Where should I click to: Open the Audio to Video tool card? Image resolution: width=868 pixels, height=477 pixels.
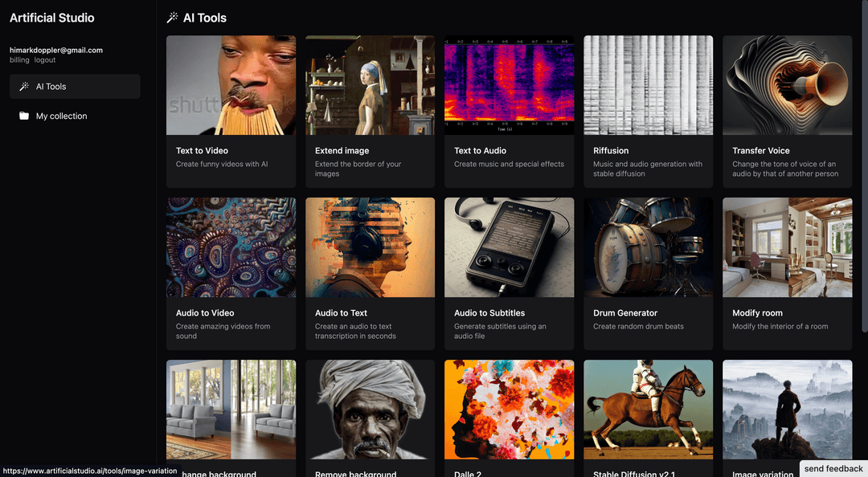[231, 273]
